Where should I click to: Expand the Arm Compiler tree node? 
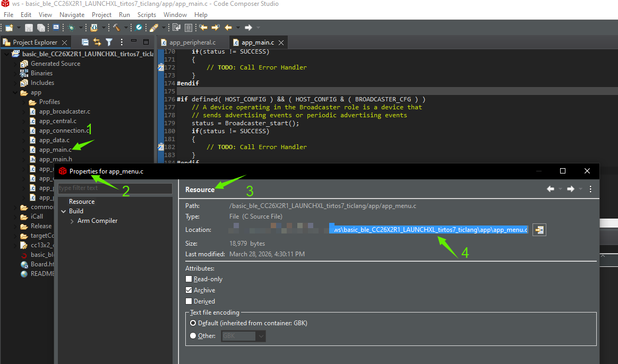[x=72, y=221]
